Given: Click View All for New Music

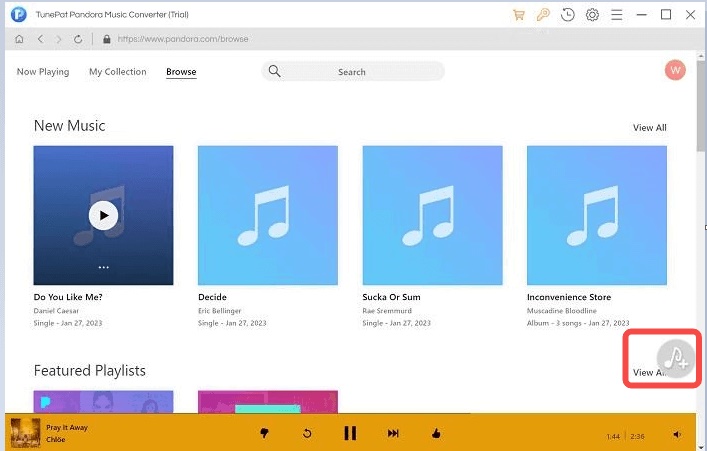Looking at the screenshot, I should [x=649, y=128].
